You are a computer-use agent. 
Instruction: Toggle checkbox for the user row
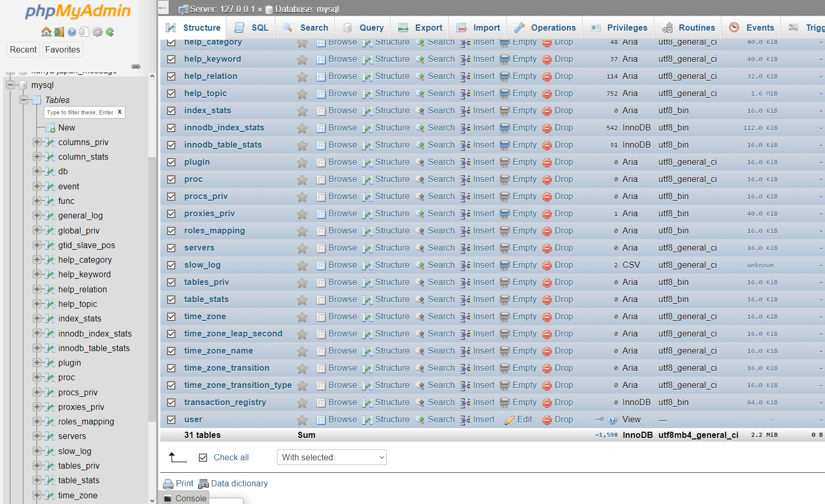[171, 420]
